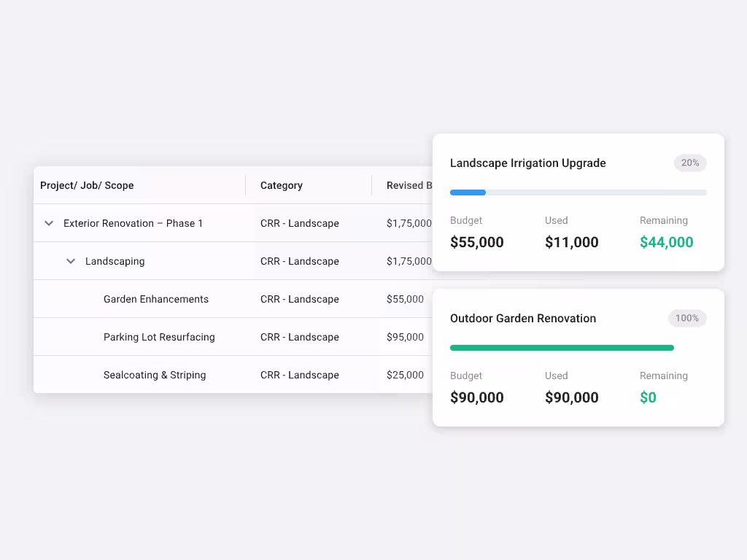Viewport: 747px width, 560px height.
Task: Select the Parking Lot Resurfacing row
Action: (x=159, y=336)
